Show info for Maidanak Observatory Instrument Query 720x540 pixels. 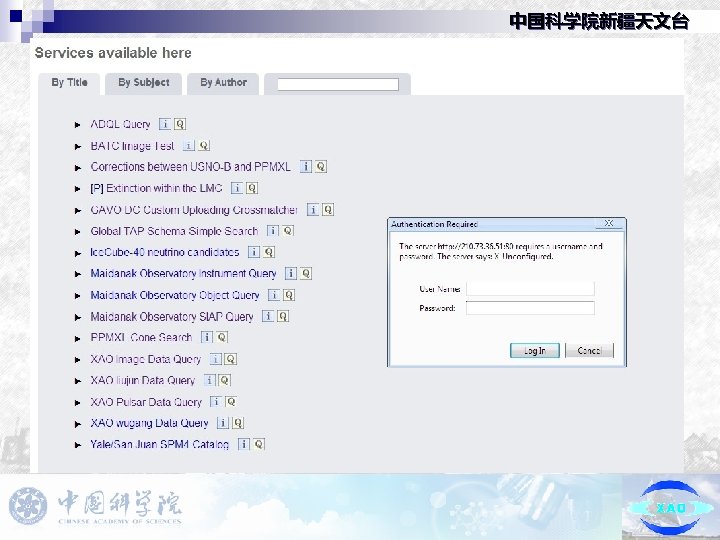click(291, 274)
